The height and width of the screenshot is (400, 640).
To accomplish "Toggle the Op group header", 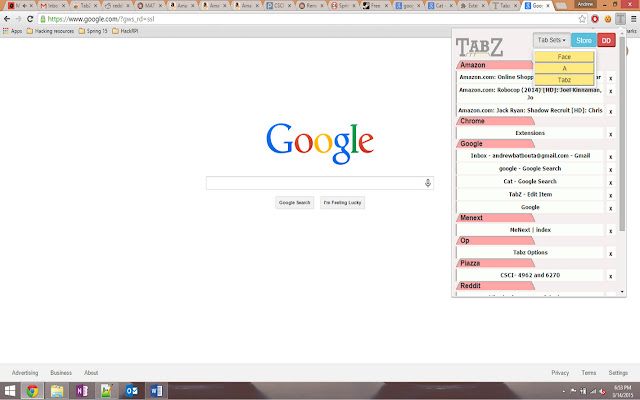I will pyautogui.click(x=495, y=240).
